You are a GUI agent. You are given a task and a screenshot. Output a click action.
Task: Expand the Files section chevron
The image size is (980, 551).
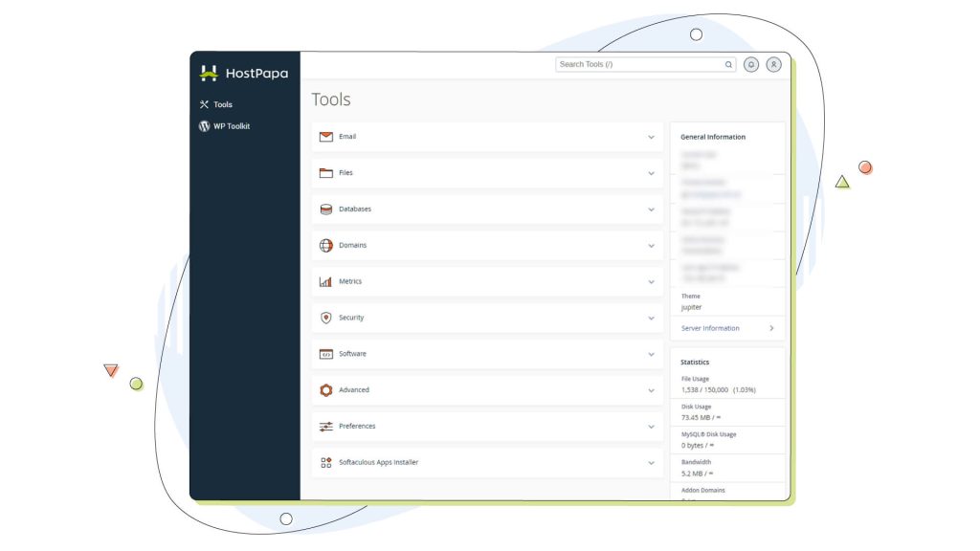point(651,174)
